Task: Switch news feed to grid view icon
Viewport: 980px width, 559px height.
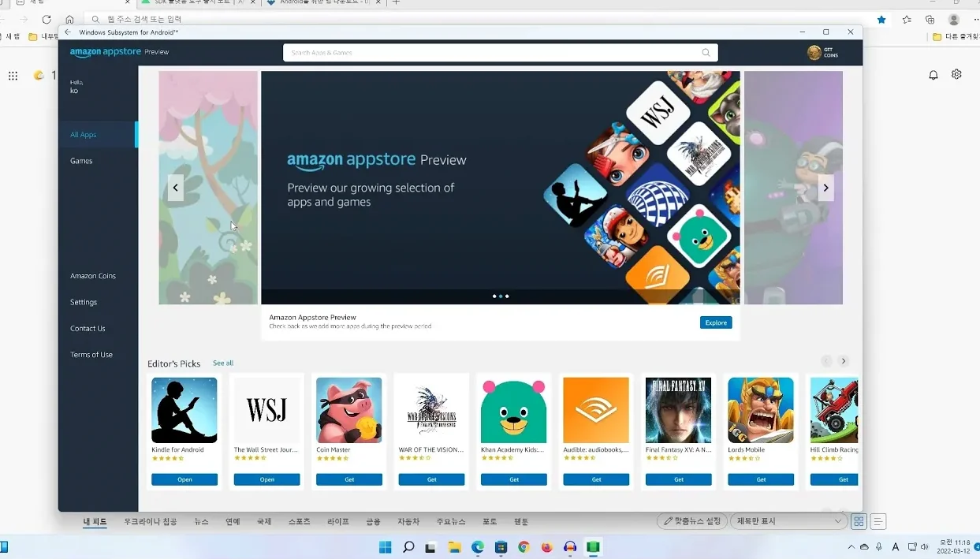Action: click(859, 521)
